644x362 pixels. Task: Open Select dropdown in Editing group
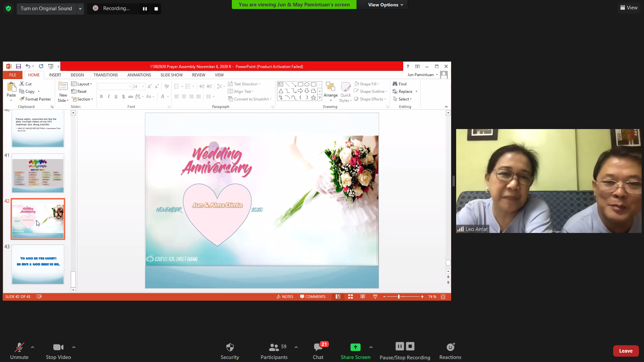[402, 99]
